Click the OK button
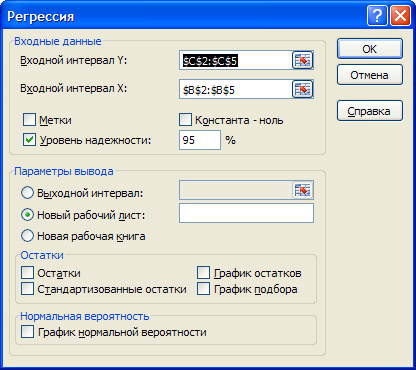This screenshot has height=370, width=416. (x=370, y=49)
